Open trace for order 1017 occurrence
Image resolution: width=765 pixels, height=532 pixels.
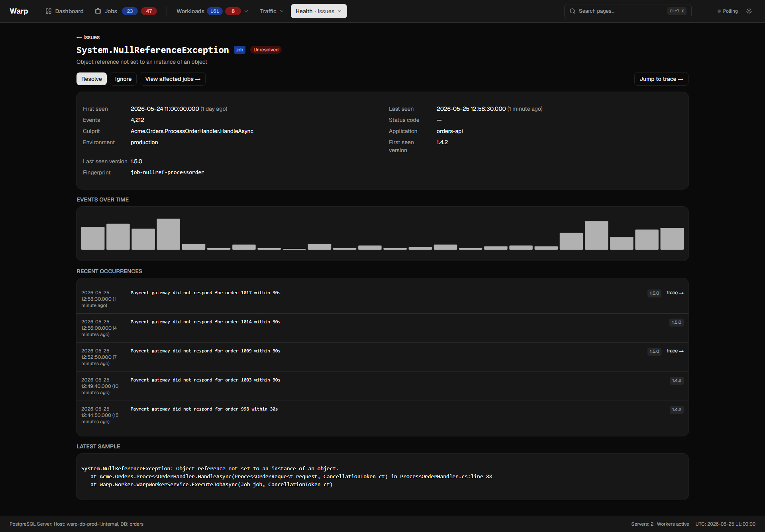pyautogui.click(x=675, y=293)
